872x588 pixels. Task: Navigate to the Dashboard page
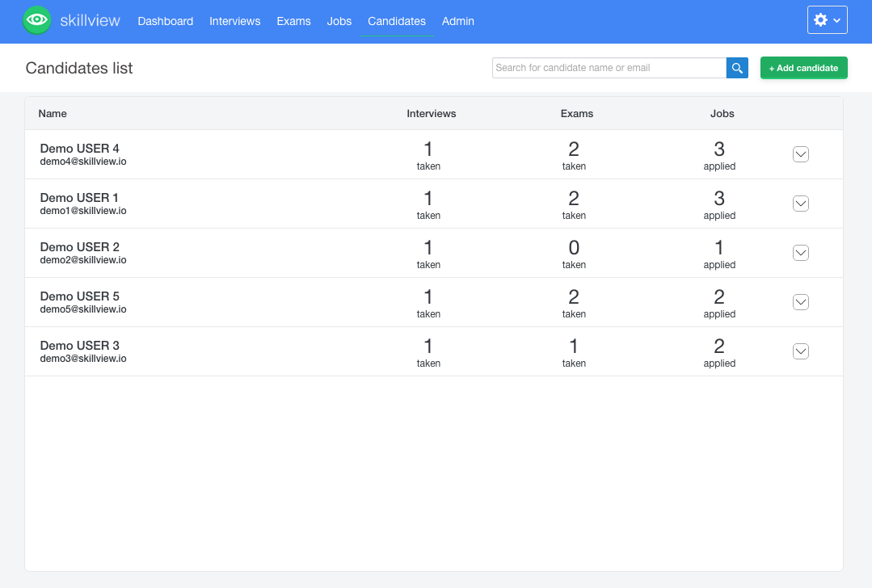(x=165, y=21)
